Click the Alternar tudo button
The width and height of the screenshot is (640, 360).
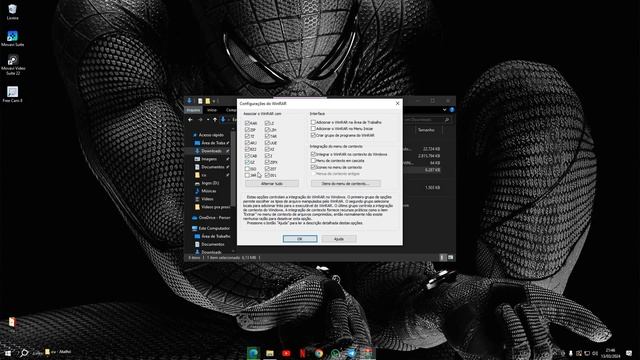pos(272,184)
